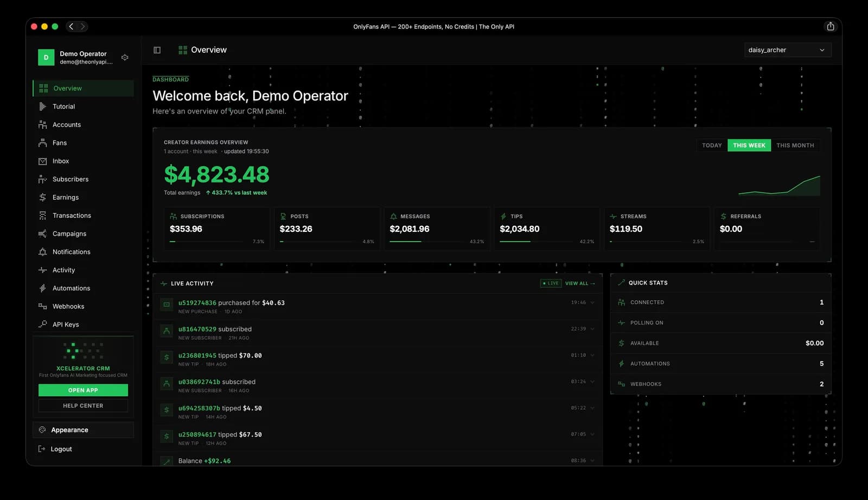Click the share icon in title bar
The height and width of the screenshot is (500, 868).
(830, 27)
